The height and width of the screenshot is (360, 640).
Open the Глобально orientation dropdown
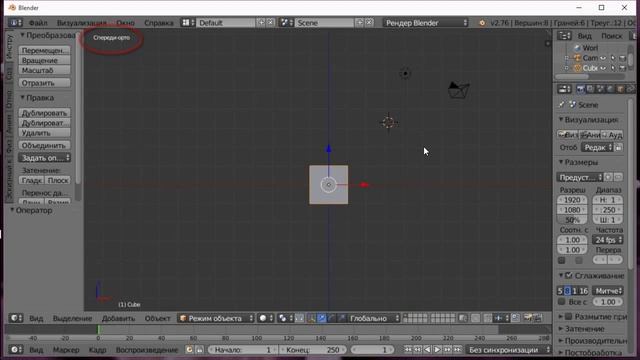coord(373,318)
